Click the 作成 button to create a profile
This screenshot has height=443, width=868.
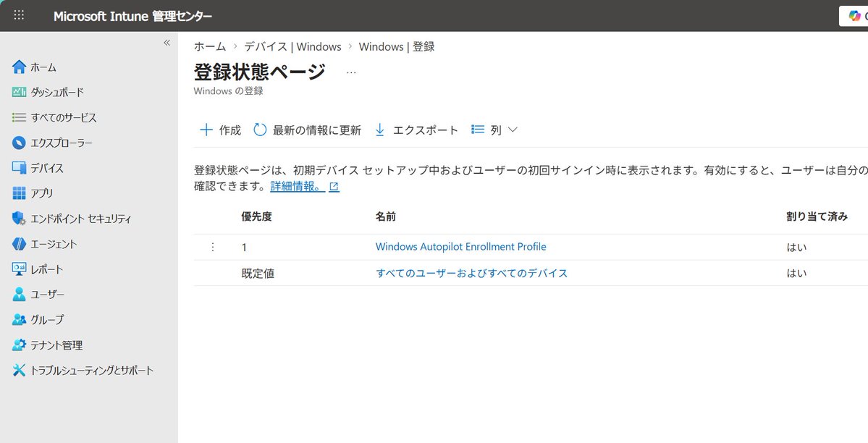coord(219,130)
